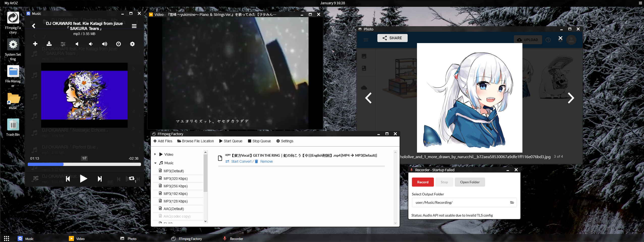
Task: Open the sleep timer clock icon
Action: [x=118, y=44]
